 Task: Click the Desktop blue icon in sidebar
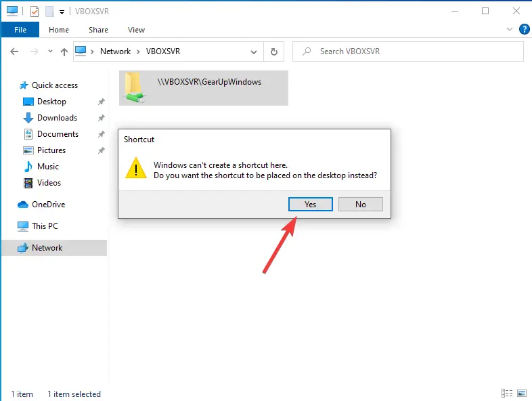pyautogui.click(x=28, y=102)
